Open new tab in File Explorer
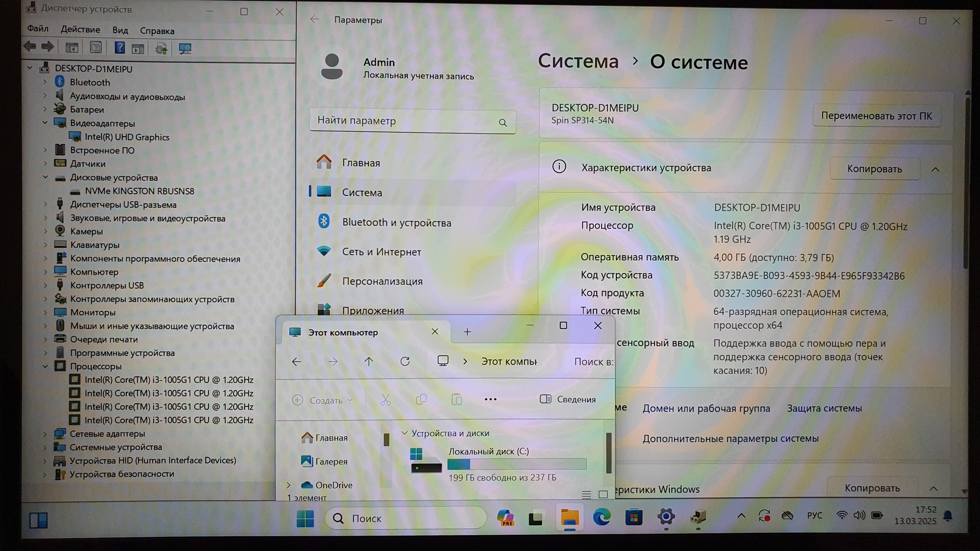The width and height of the screenshot is (980, 551). [467, 332]
